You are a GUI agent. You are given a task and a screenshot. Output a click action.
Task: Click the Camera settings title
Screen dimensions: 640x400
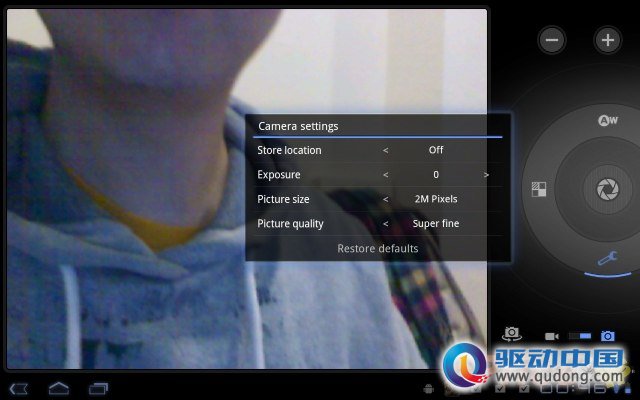click(x=298, y=126)
